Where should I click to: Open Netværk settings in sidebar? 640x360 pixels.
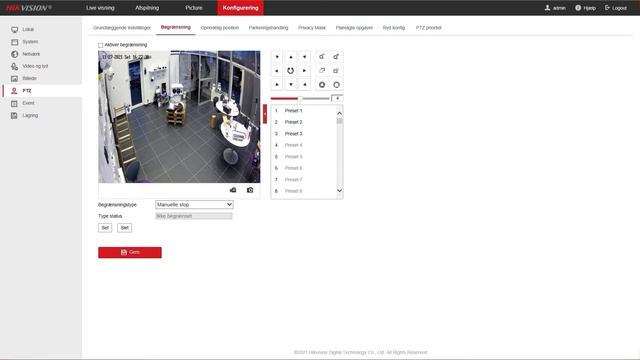tap(31, 54)
